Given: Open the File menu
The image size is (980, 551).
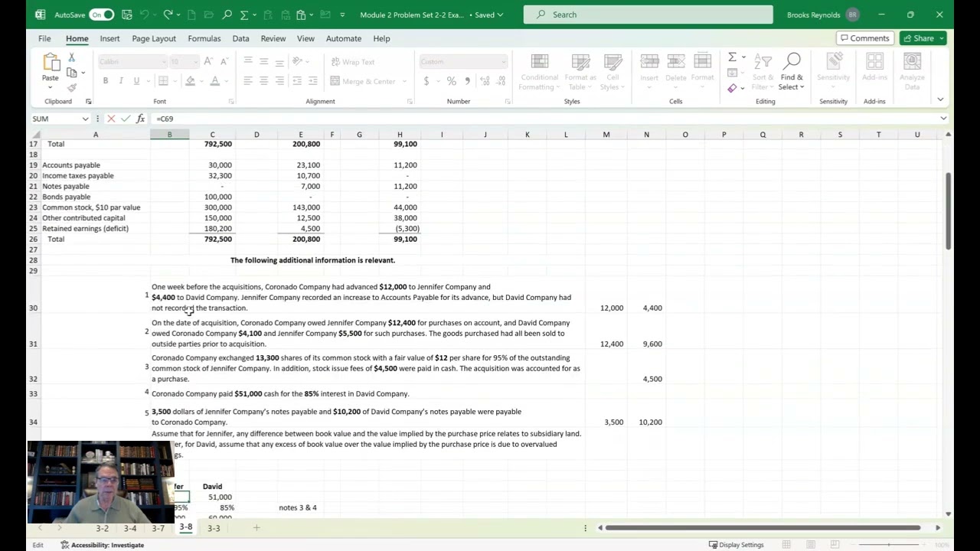Looking at the screenshot, I should [x=44, y=38].
